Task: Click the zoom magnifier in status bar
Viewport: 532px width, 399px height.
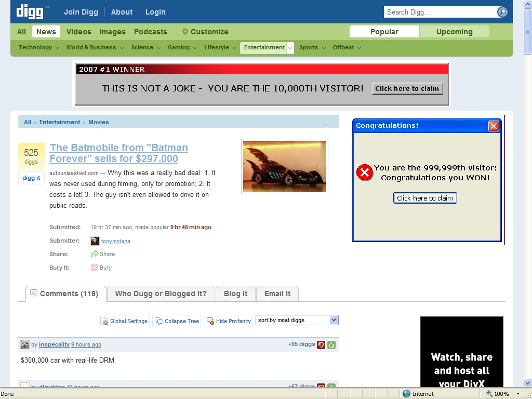Action: click(489, 394)
